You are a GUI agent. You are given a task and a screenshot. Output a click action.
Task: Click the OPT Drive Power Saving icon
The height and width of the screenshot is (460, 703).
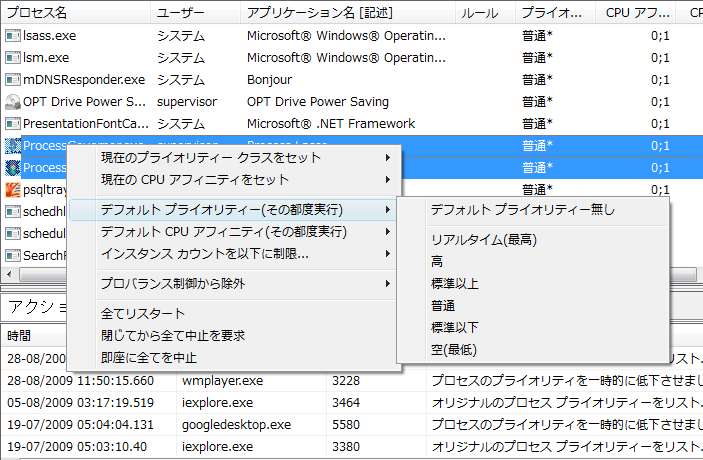pos(13,102)
